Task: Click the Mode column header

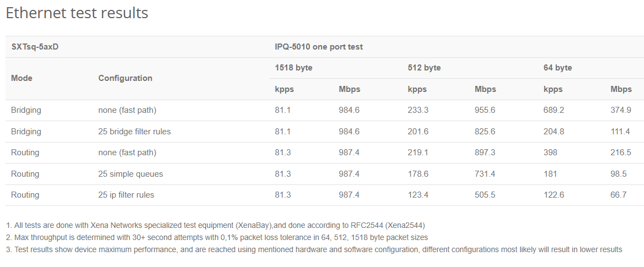Action: tap(22, 78)
